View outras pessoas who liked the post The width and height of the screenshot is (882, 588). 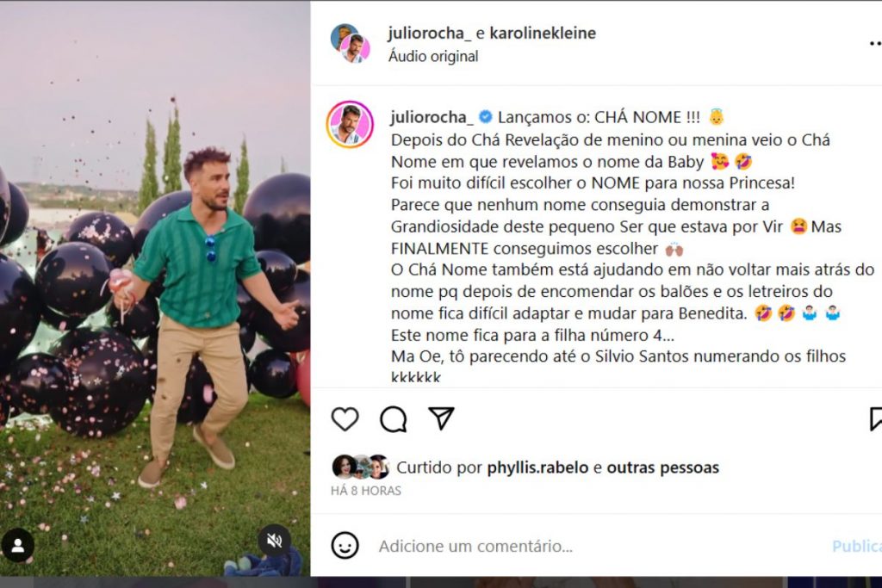coord(662,467)
